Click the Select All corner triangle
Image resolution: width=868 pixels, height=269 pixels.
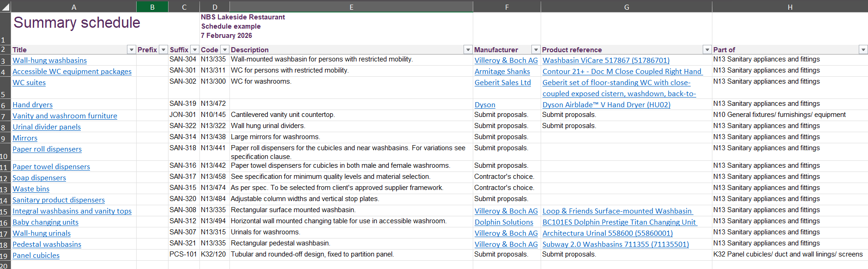(x=6, y=6)
